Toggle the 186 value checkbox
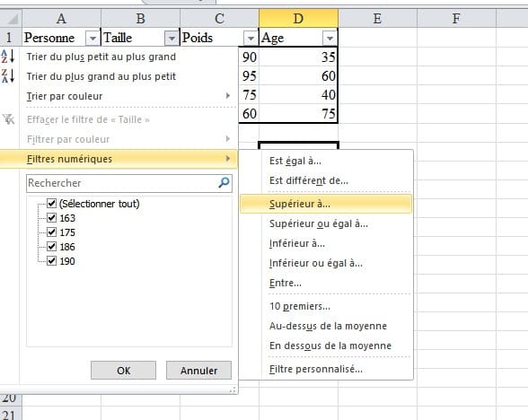528x420 pixels. coord(51,246)
